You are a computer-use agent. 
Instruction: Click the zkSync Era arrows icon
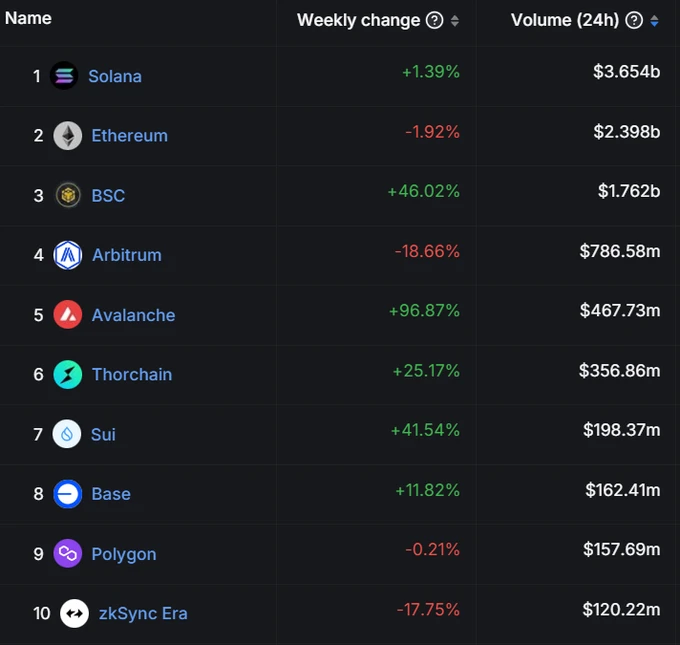(x=75, y=613)
